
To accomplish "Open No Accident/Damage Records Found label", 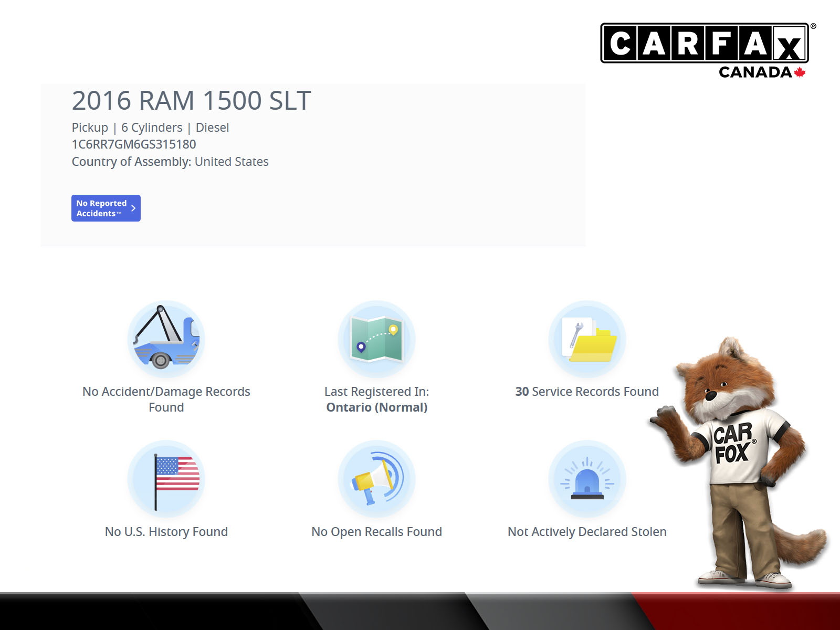I will pyautogui.click(x=166, y=399).
